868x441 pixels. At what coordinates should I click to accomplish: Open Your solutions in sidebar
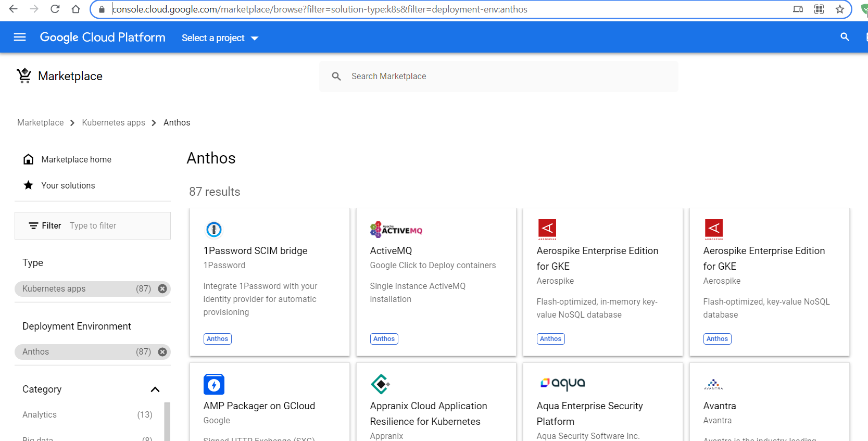[68, 185]
